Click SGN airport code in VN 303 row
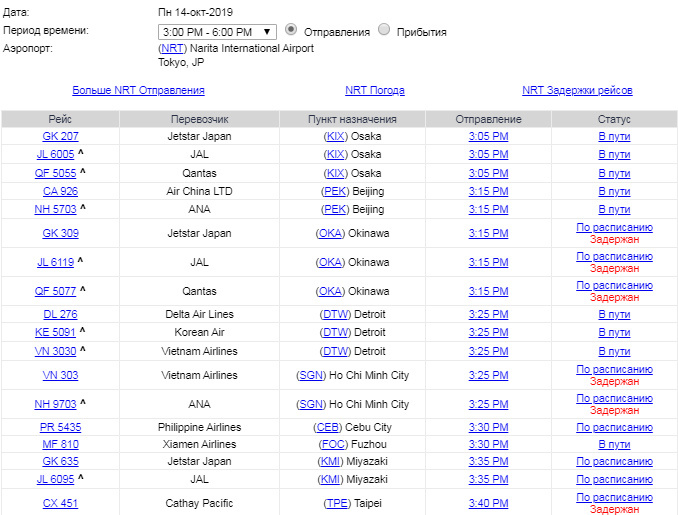This screenshot has height=515, width=678. click(311, 375)
